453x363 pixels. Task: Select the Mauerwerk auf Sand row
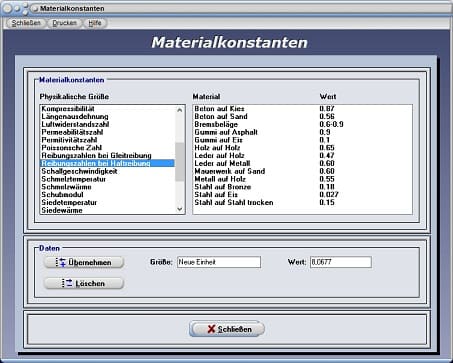coord(302,171)
